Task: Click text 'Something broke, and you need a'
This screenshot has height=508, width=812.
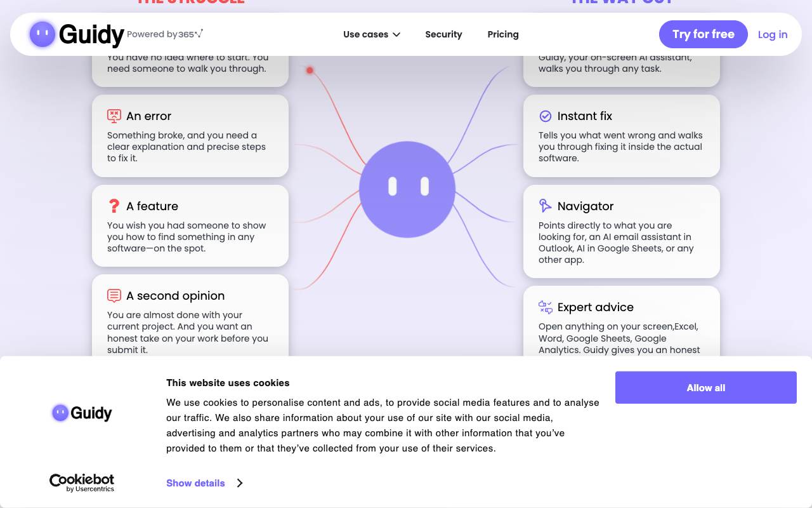Action: pos(182,135)
